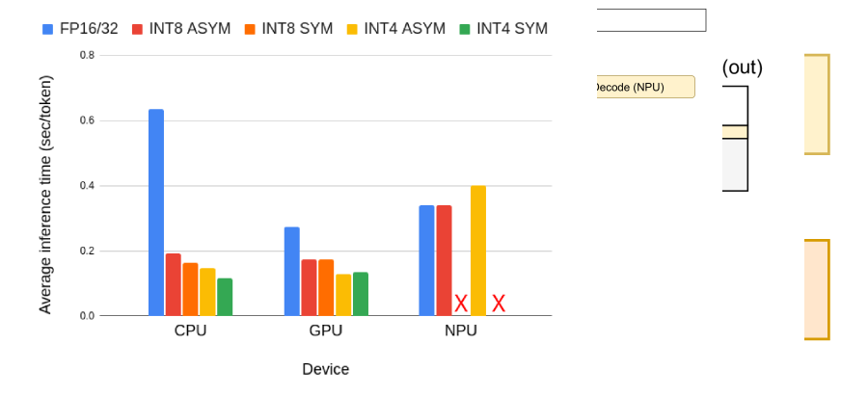Click the green INT4 SYM bar for GPU
Image resolution: width=868 pixels, height=397 pixels.
click(360, 293)
